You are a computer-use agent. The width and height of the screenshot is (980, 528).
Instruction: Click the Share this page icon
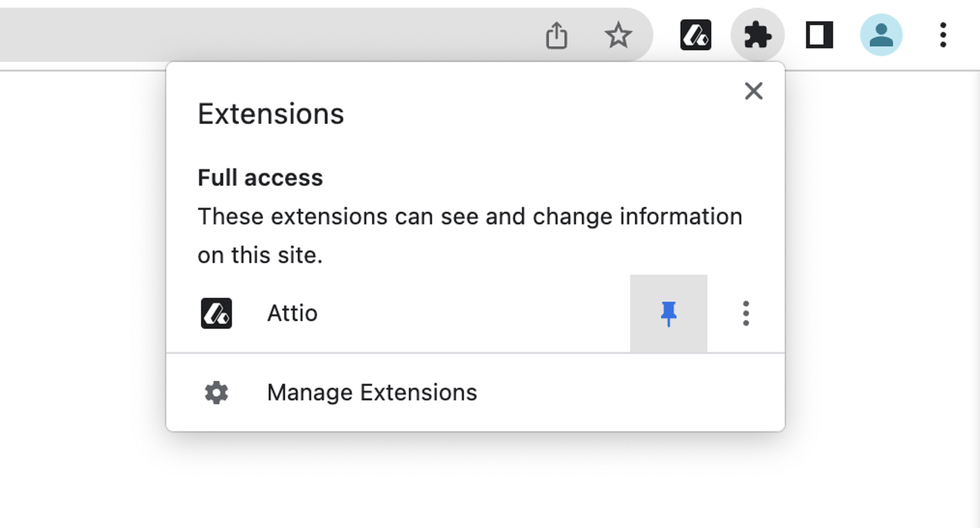coord(557,35)
